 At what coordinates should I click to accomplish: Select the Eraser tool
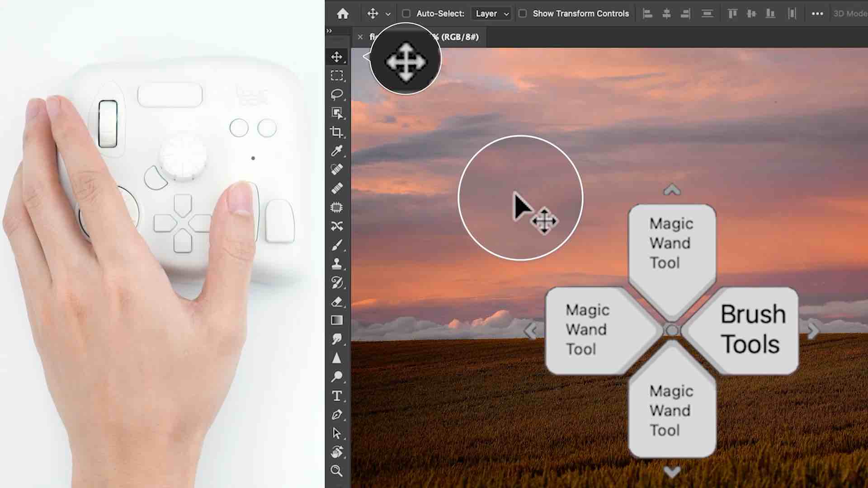[x=337, y=301]
